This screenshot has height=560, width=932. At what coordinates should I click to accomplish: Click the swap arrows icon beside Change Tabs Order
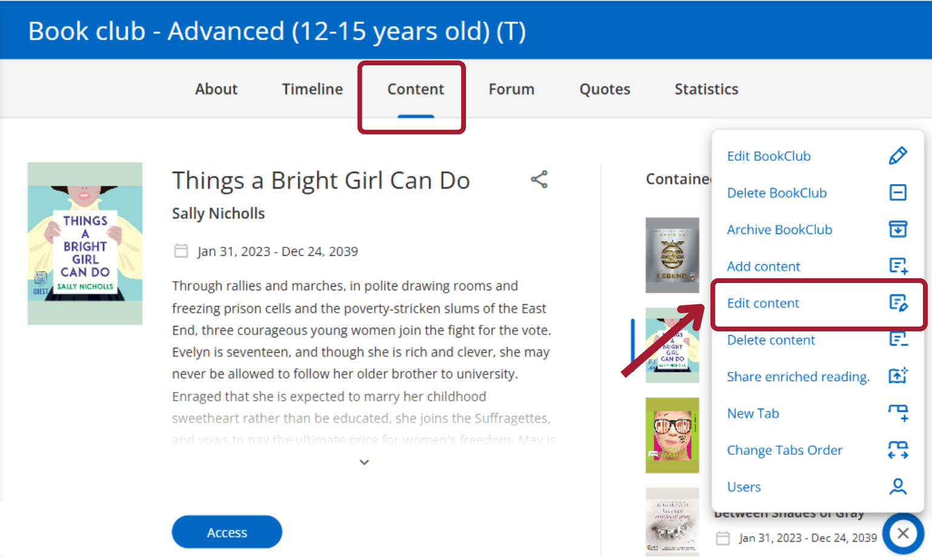(x=898, y=450)
